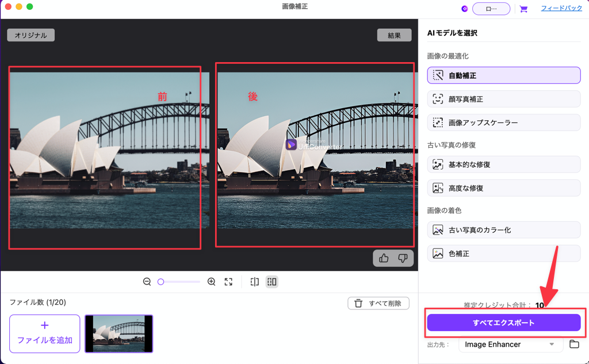589x364 pixels.
Task: Choose the 画像アップスケーラー model
Action: click(x=503, y=122)
